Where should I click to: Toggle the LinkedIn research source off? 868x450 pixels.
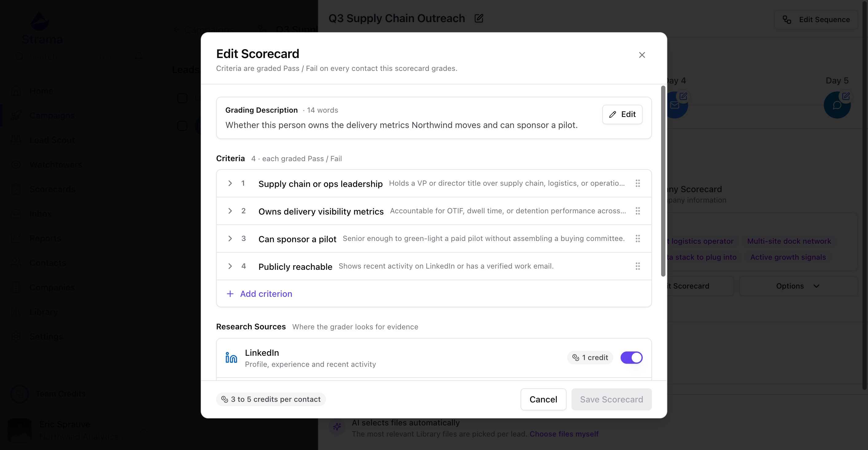click(x=631, y=357)
